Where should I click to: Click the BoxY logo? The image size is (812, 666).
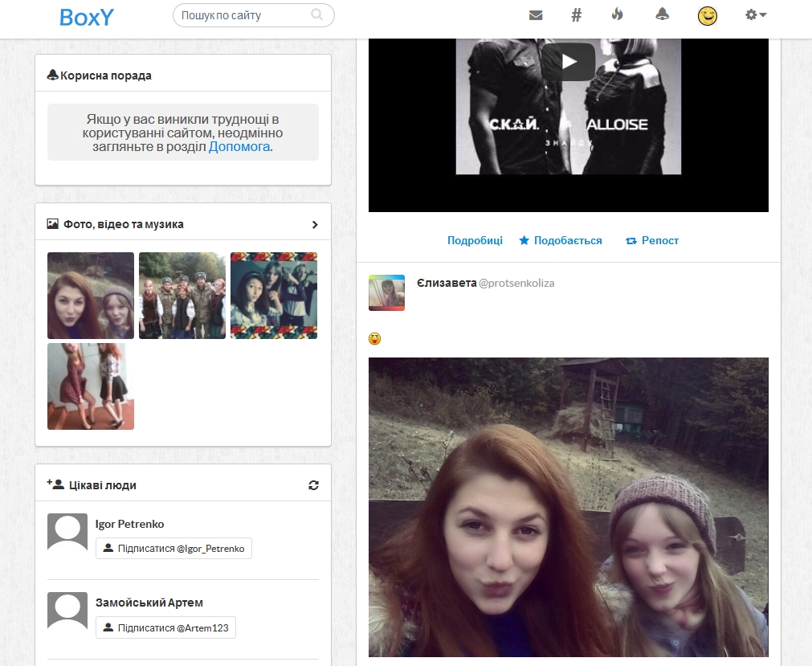click(87, 17)
